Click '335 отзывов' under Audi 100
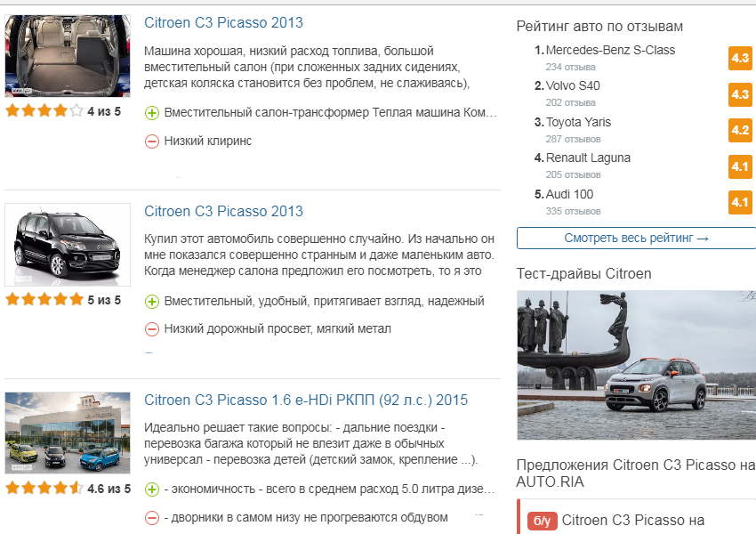756x534 pixels. 574,211
